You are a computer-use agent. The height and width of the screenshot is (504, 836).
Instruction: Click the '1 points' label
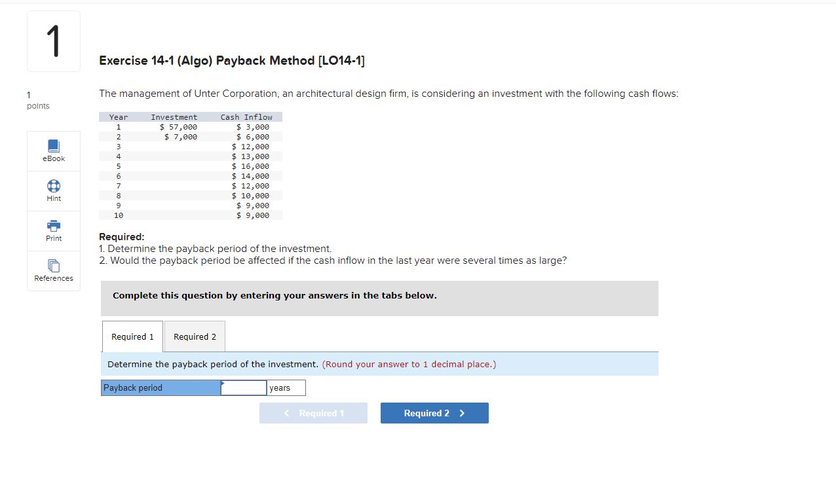click(x=38, y=100)
